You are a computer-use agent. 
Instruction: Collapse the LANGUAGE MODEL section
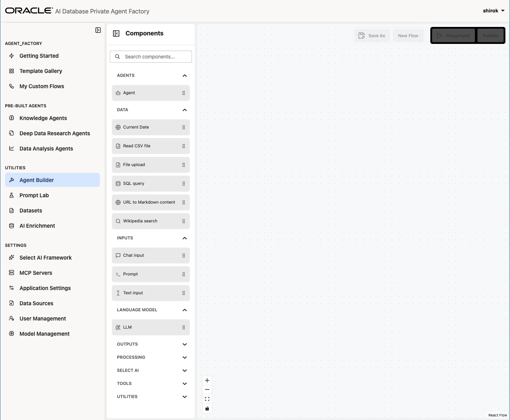[185, 310]
